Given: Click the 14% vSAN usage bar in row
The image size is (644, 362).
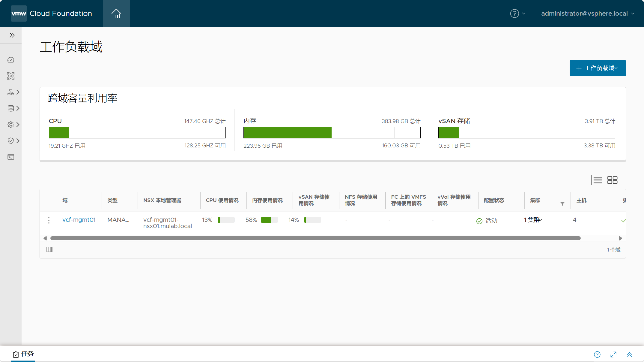Looking at the screenshot, I should 312,220.
